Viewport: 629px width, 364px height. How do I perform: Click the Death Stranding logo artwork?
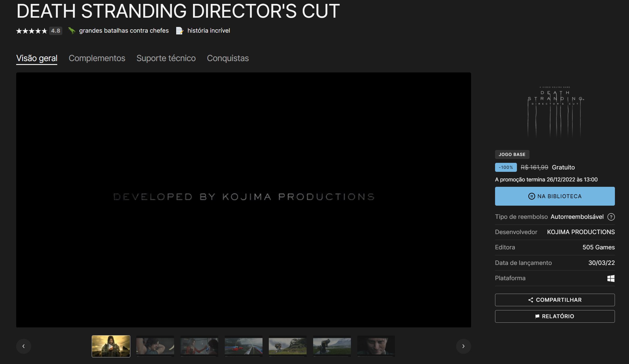click(555, 111)
